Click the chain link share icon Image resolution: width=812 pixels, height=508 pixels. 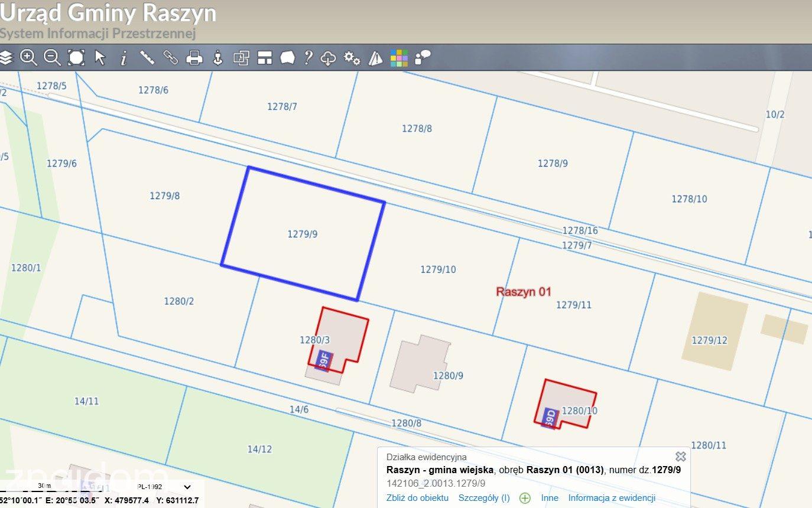[x=171, y=57]
